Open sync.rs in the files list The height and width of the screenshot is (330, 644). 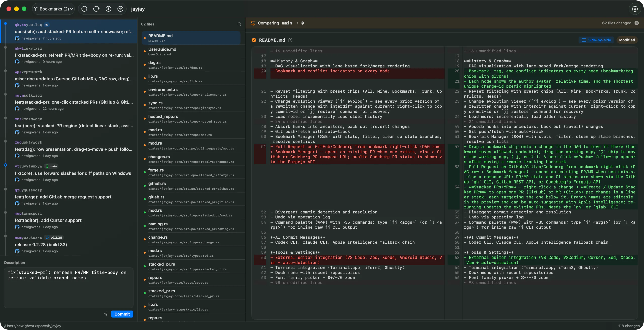tap(191, 105)
